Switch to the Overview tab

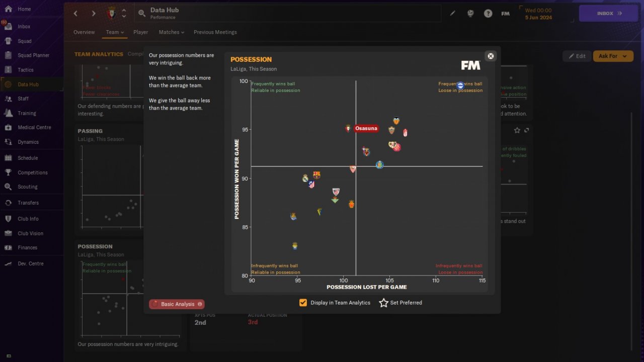(84, 32)
